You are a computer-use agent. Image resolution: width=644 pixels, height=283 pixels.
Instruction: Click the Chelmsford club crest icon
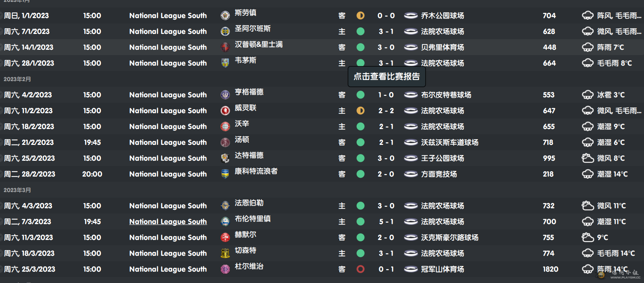point(225,253)
